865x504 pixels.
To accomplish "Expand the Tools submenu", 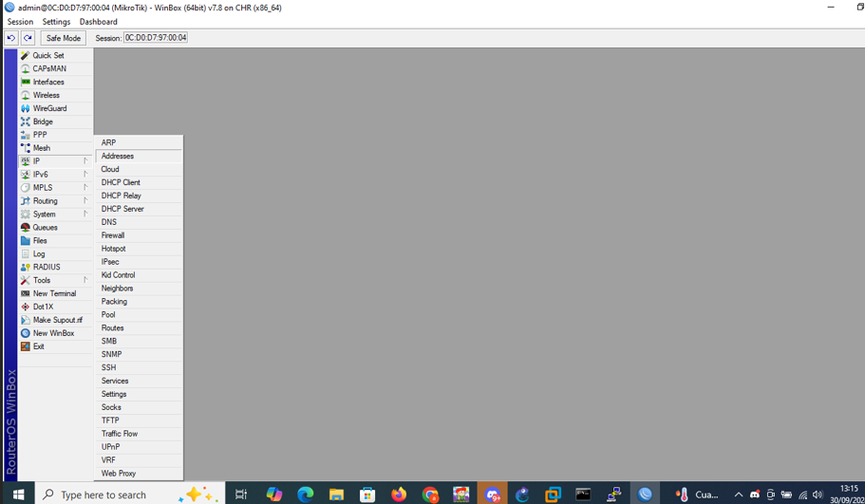I will (x=55, y=280).
